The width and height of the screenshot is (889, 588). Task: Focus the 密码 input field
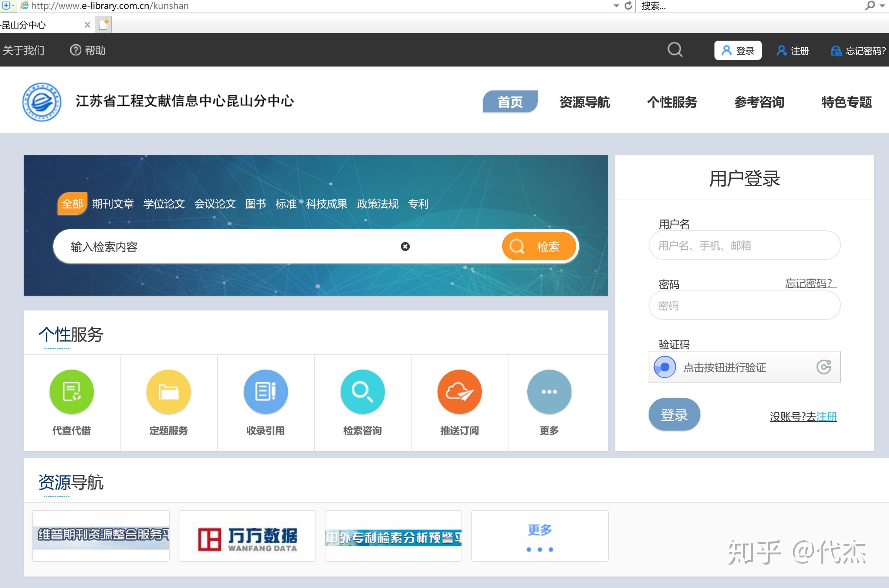point(744,306)
